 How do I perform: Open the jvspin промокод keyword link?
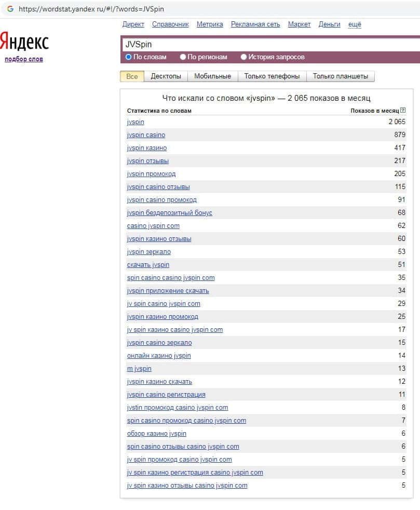151,174
